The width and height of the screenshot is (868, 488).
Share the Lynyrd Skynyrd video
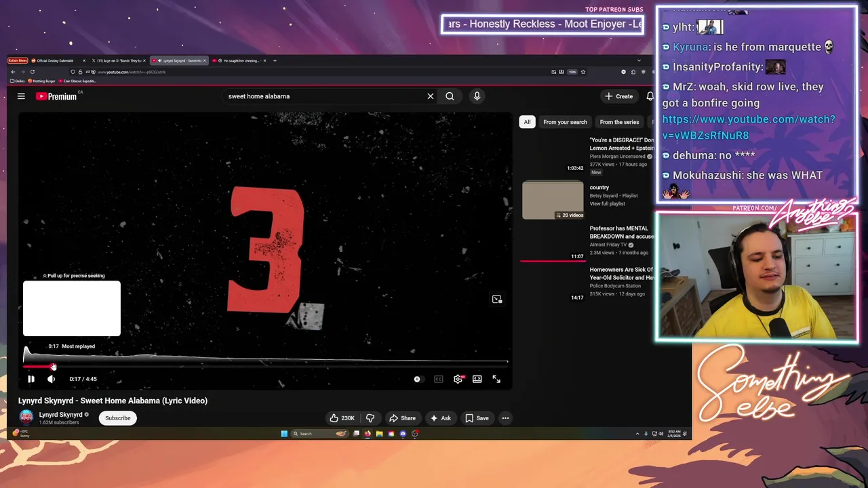click(x=402, y=418)
